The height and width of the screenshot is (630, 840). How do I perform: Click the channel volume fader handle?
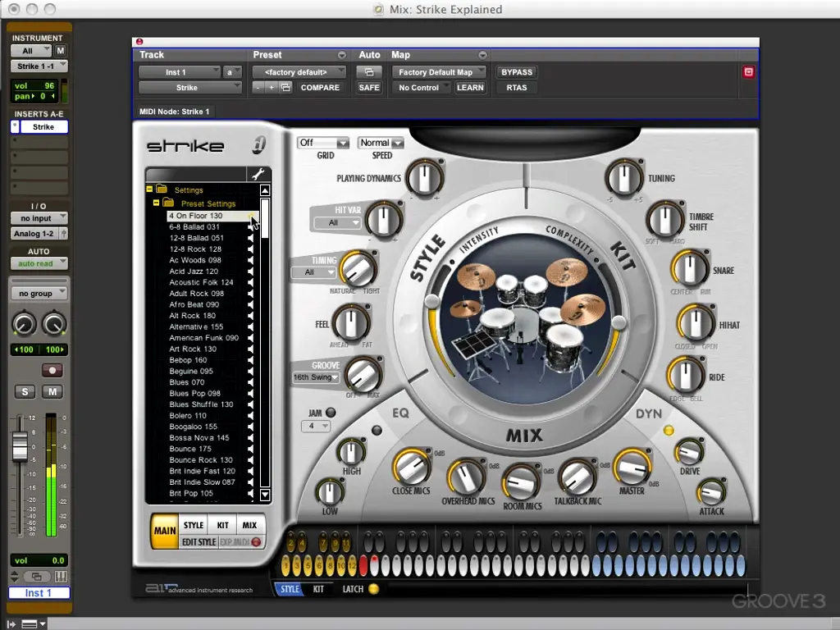click(20, 445)
